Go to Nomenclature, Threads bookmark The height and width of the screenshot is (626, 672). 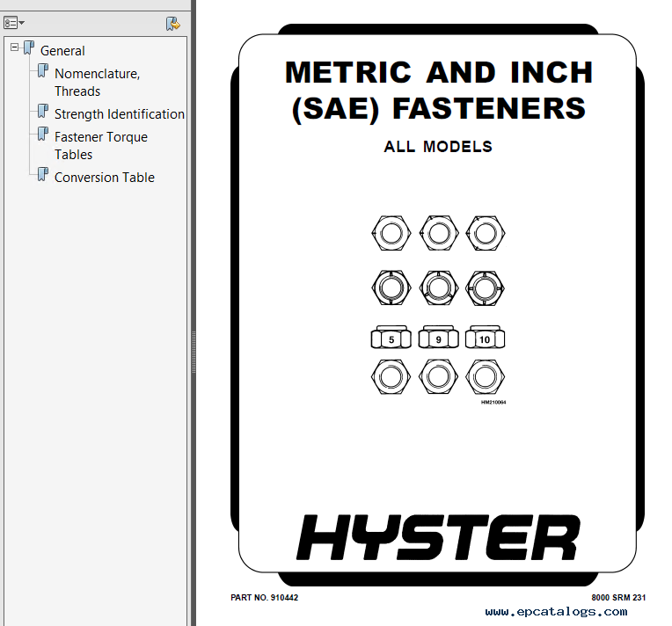pos(98,83)
